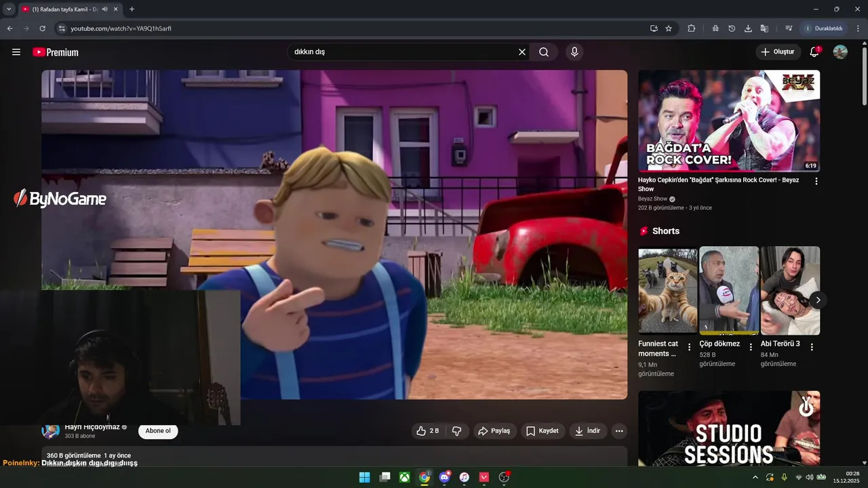
Task: Bookmark this page with star icon
Action: pyautogui.click(x=669, y=28)
